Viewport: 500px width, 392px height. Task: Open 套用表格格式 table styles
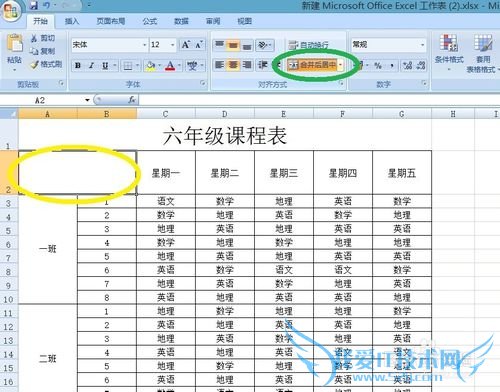[483, 53]
